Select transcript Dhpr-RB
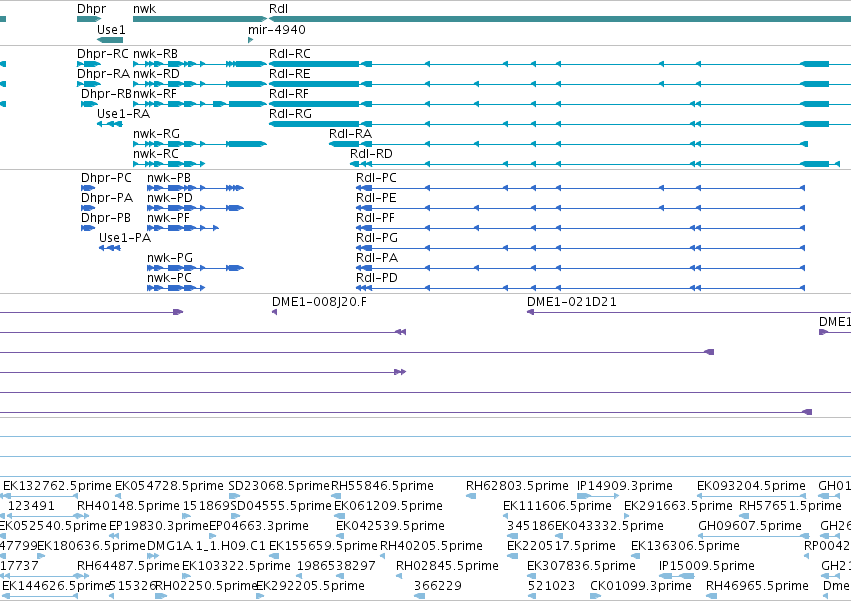Screen dimensions: 851x601 click(106, 94)
